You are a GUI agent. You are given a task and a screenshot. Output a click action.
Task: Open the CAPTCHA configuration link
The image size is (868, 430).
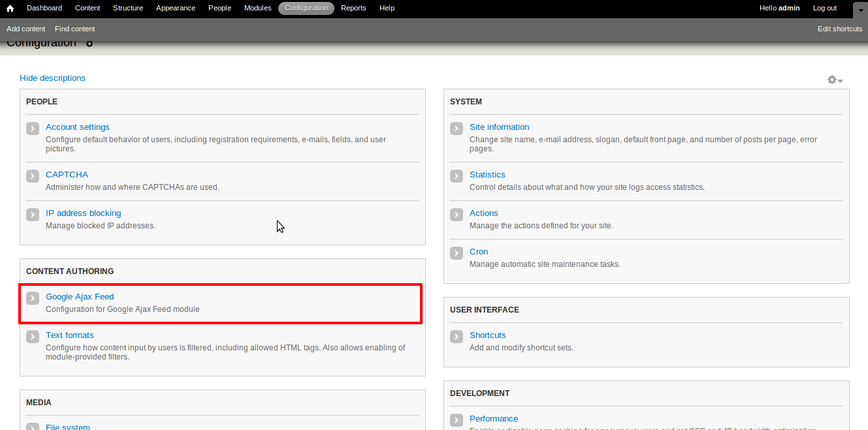(x=67, y=175)
